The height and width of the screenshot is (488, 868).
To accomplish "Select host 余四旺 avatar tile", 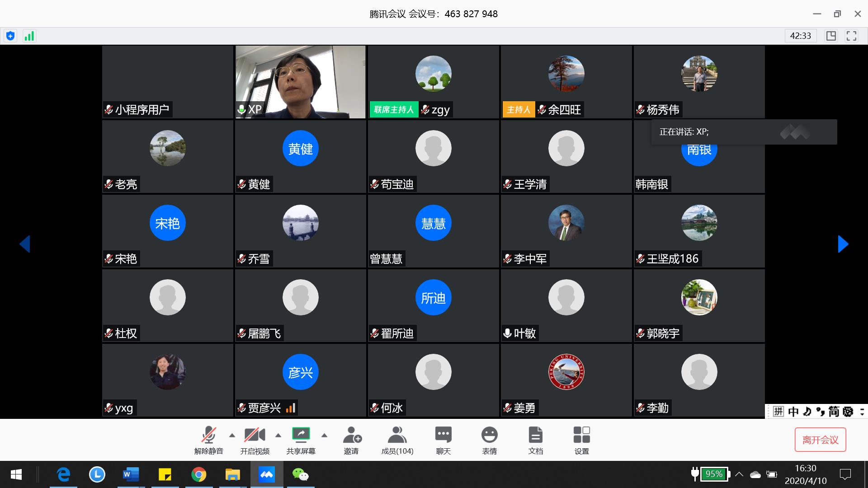I will click(566, 82).
